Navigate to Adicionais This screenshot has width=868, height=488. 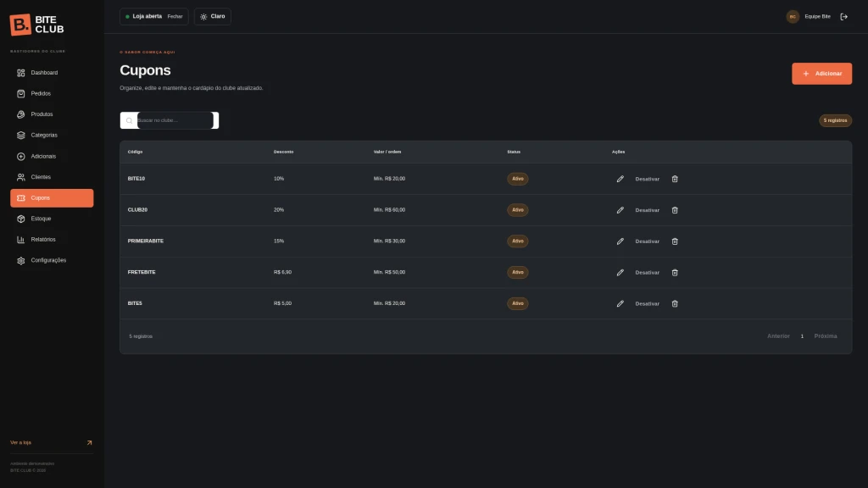[x=52, y=157]
